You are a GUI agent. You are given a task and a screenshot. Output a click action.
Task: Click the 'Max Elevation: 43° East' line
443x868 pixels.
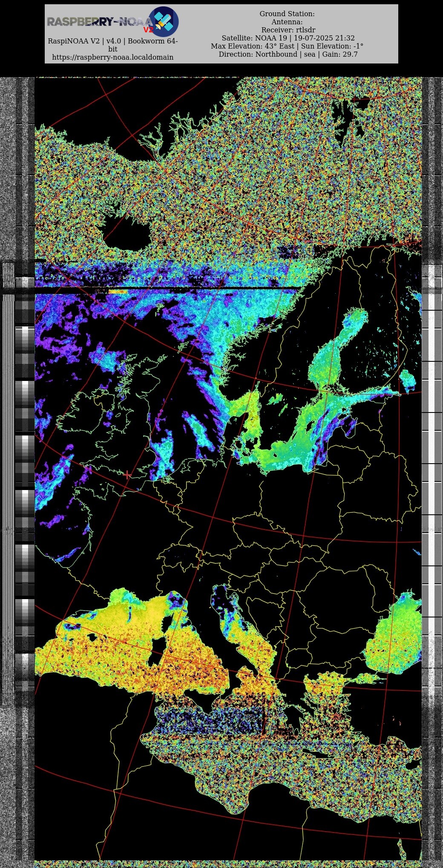(x=287, y=46)
